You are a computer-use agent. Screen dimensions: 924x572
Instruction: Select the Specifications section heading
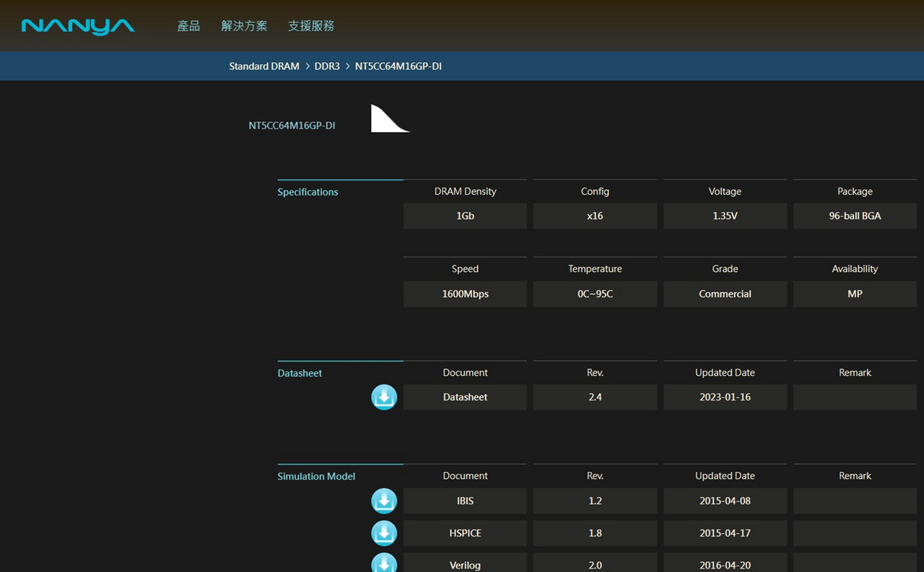(308, 192)
